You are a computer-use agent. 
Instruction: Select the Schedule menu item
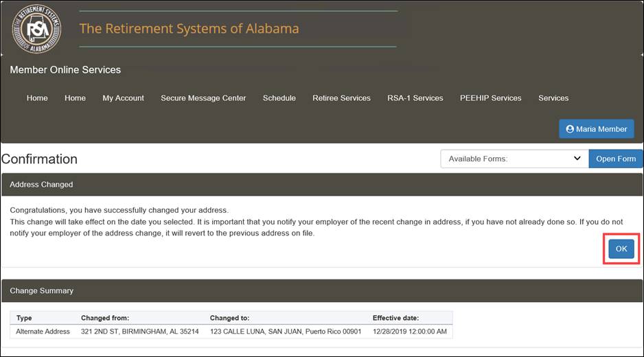click(279, 98)
